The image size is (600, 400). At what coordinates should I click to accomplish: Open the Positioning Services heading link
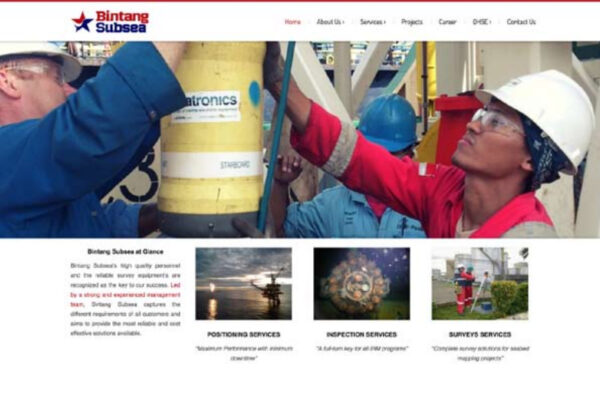click(x=244, y=335)
